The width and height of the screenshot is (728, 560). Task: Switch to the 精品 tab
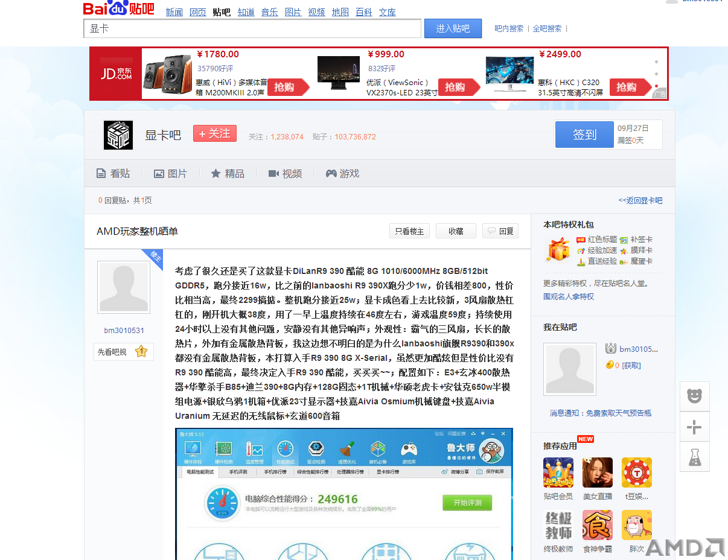pos(228,174)
